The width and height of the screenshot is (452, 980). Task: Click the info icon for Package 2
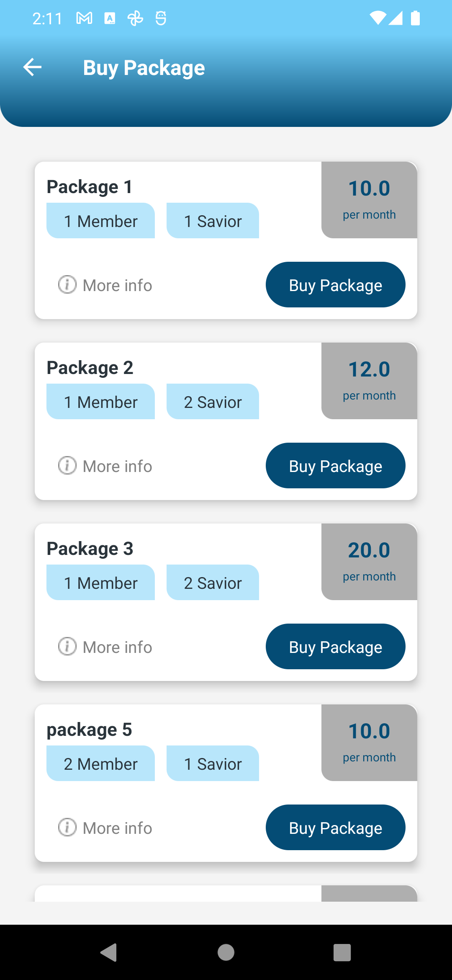pyautogui.click(x=67, y=466)
